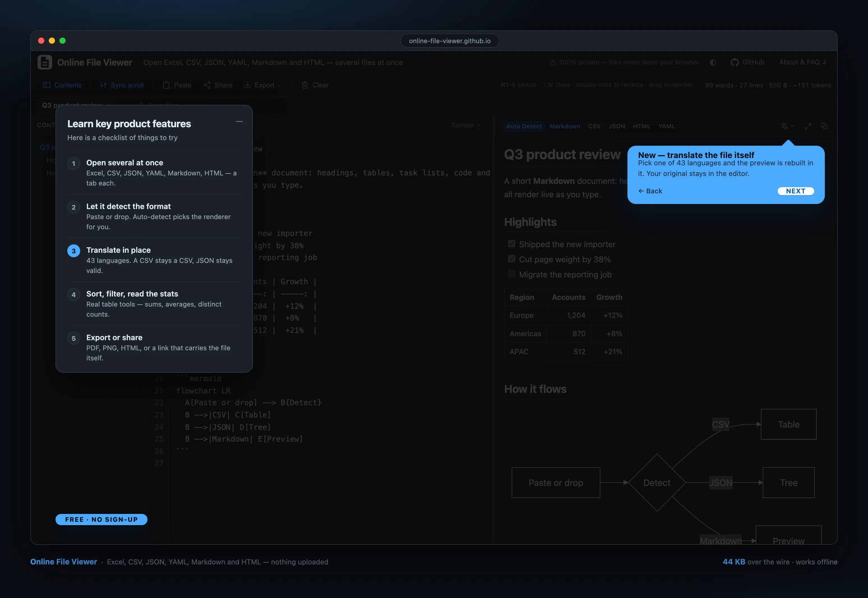Click the Growth column header in the table
This screenshot has height=598, width=868.
609,297
